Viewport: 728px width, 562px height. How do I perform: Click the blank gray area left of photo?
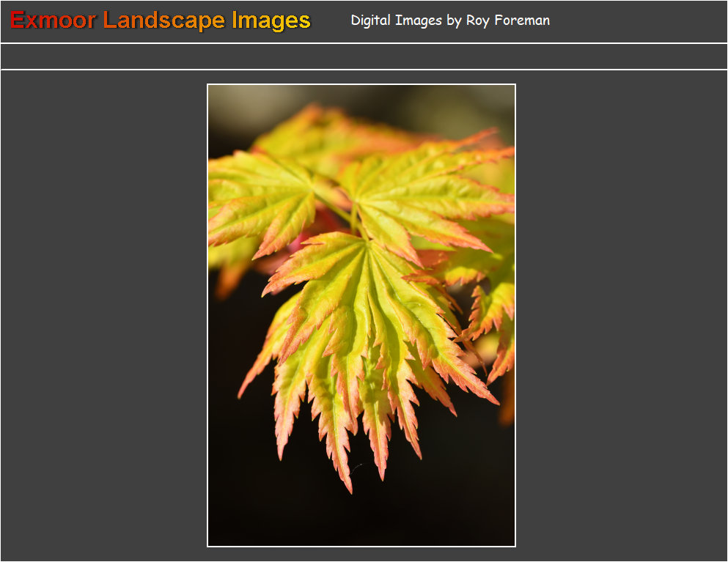pos(103,315)
